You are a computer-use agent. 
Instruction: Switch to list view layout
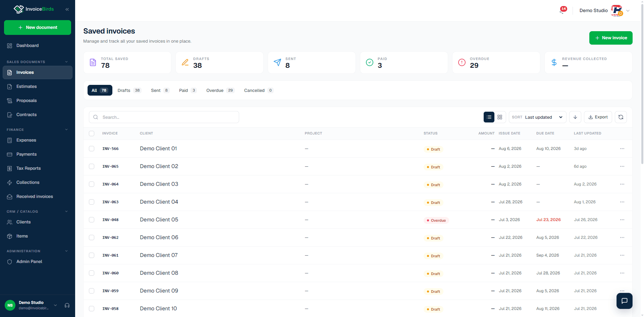pos(489,117)
